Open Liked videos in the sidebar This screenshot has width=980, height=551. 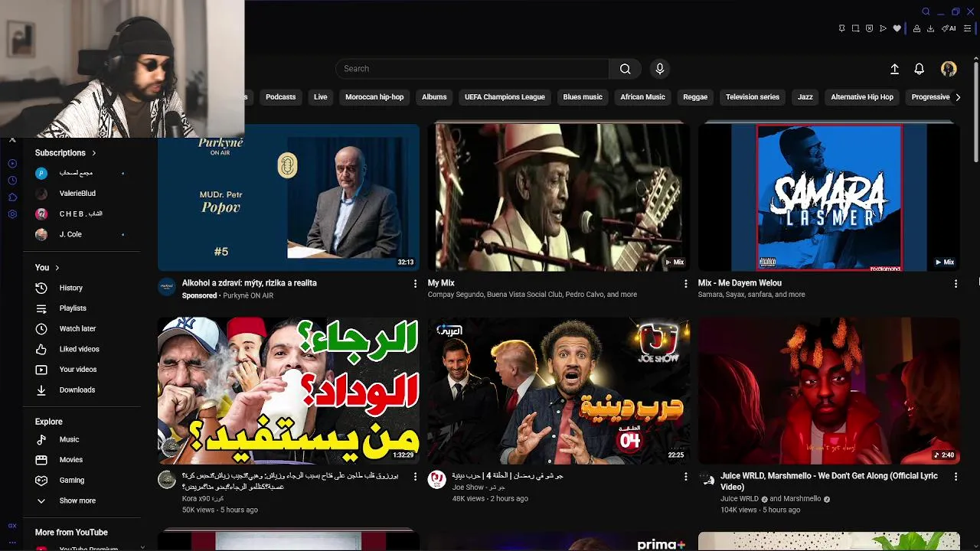(82, 349)
